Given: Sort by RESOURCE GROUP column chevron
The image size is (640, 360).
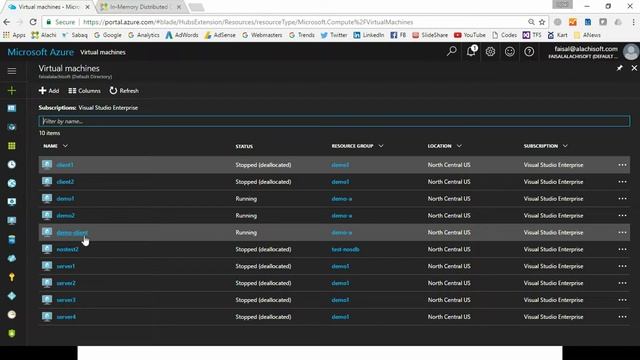Looking at the screenshot, I should click(x=381, y=146).
